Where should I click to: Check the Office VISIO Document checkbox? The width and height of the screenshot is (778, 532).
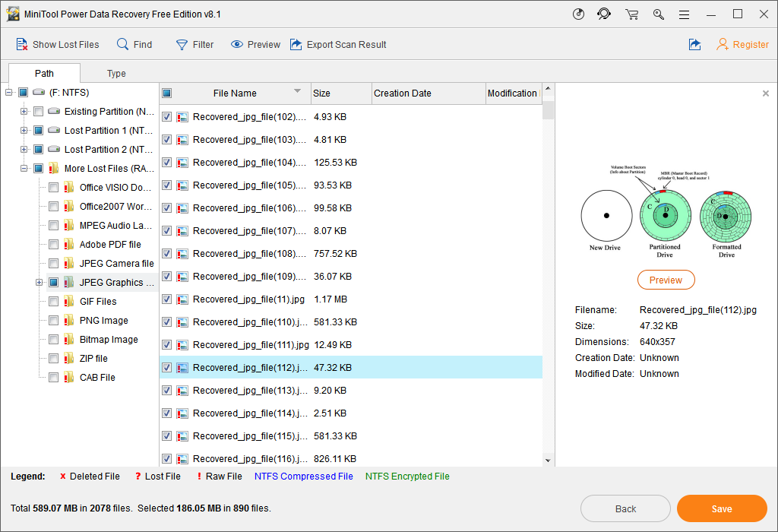(54, 187)
